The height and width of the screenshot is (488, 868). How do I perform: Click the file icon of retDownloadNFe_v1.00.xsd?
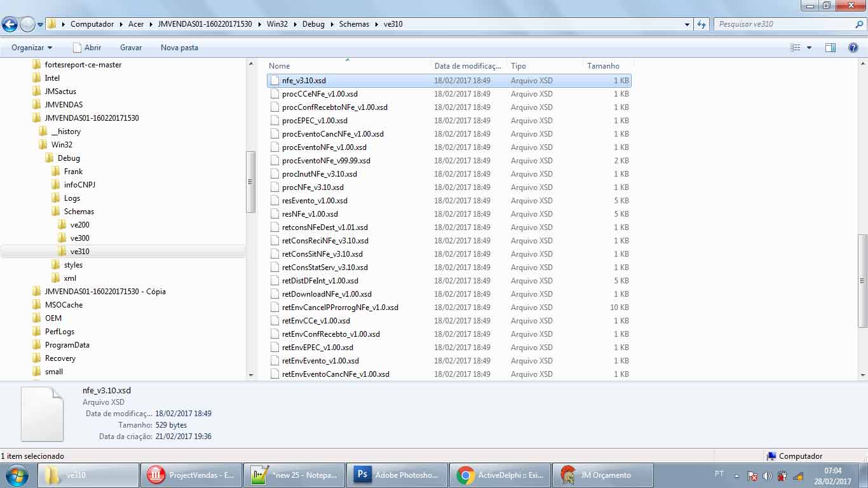275,294
